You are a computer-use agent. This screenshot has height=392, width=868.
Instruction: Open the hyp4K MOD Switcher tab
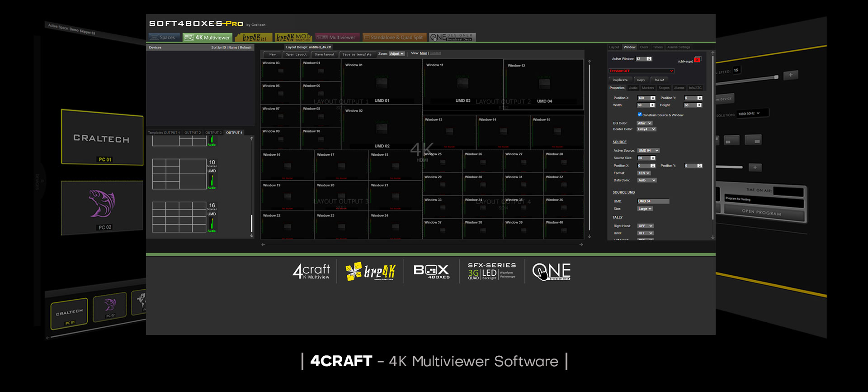pyautogui.click(x=293, y=38)
